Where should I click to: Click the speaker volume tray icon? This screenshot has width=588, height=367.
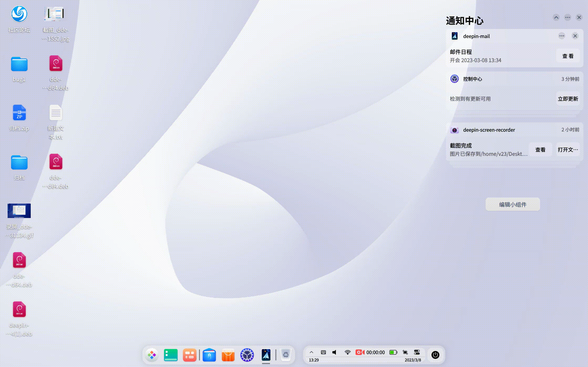tap(334, 352)
